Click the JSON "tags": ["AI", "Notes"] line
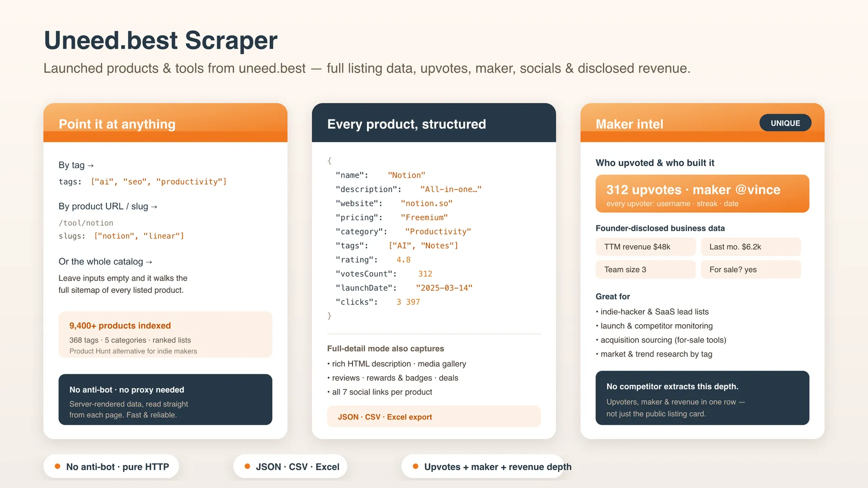This screenshot has height=488, width=868. tap(397, 246)
